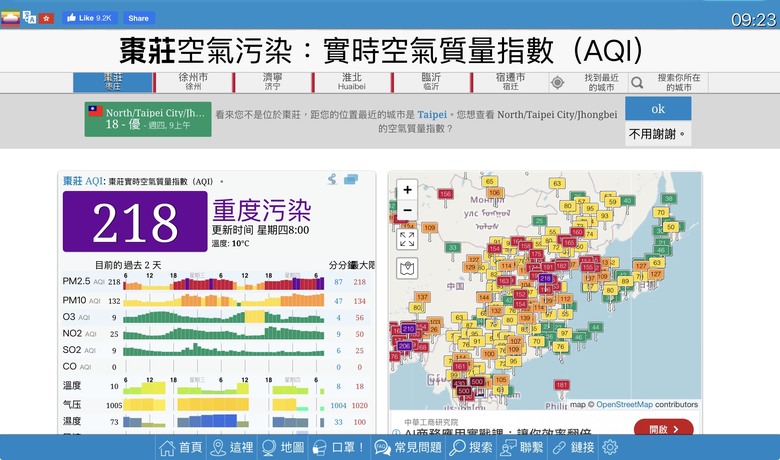Screen dimensions: 780x460
Task: Click the 棗莊 AQI widget title link
Action: [x=82, y=181]
